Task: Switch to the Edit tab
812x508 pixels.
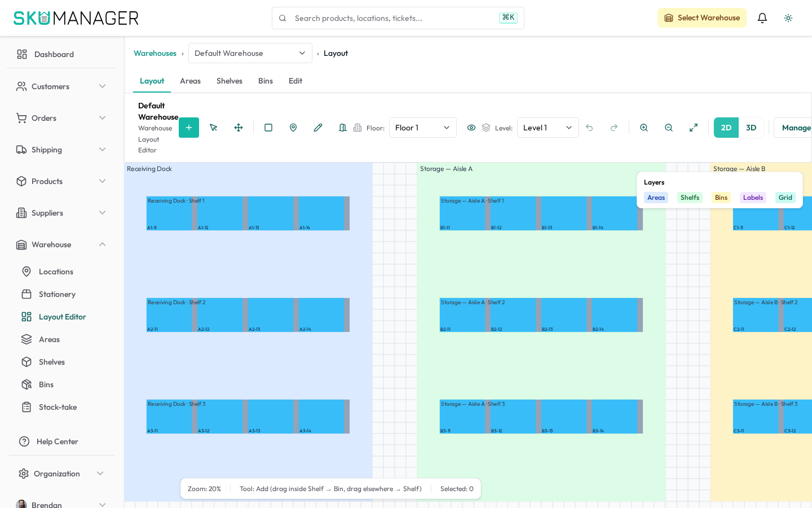Action: 295,81
